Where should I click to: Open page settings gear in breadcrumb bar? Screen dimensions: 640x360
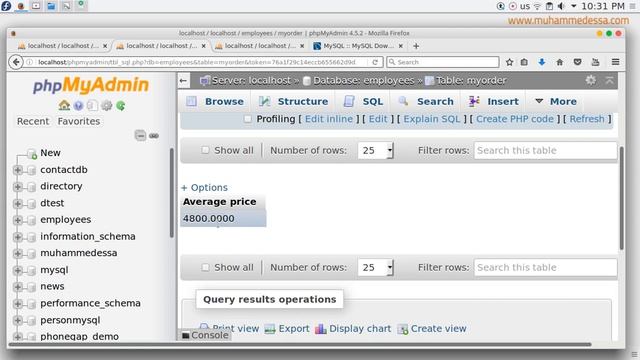coord(591,80)
